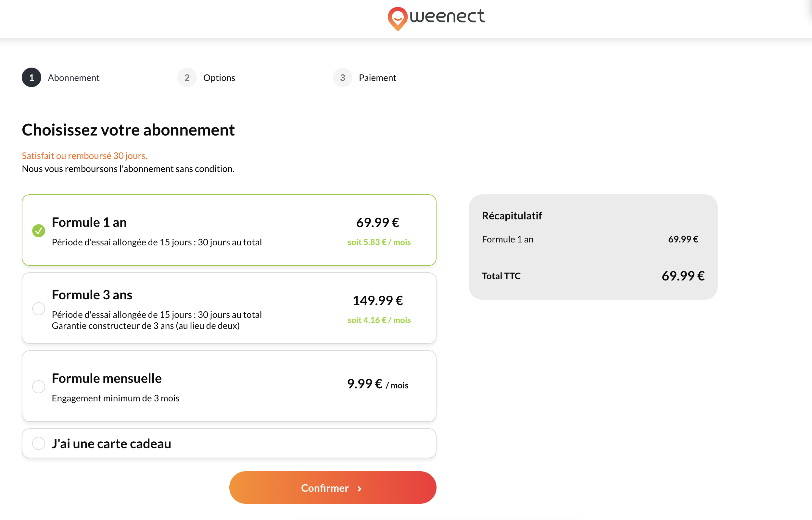Screen dimensions: 812x520
Task: Click the green checkmark on Formule 1 an
Action: pyautogui.click(x=38, y=231)
